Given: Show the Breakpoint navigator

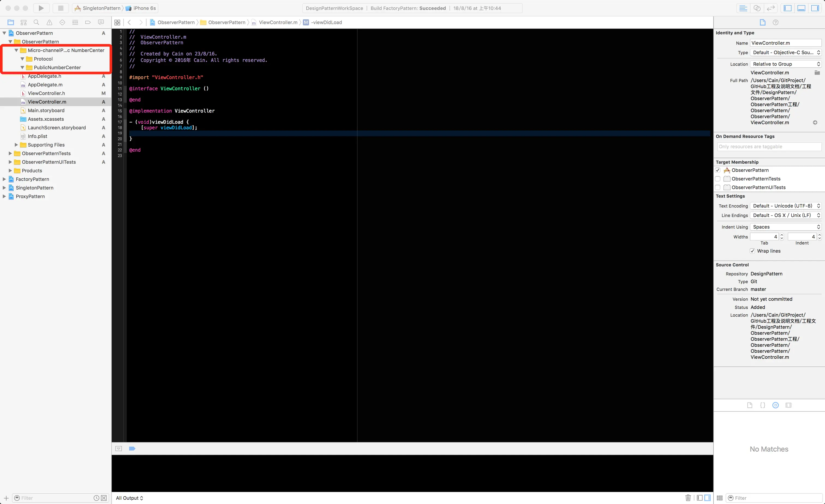Looking at the screenshot, I should pos(88,22).
